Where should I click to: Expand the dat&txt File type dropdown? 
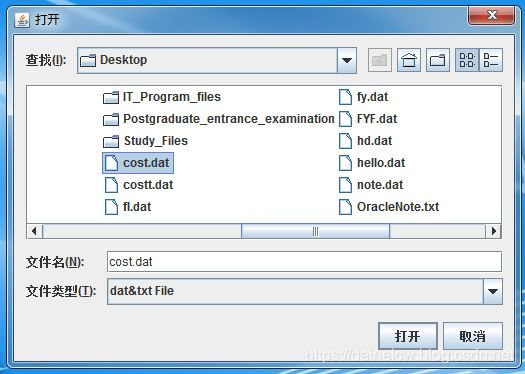(493, 291)
